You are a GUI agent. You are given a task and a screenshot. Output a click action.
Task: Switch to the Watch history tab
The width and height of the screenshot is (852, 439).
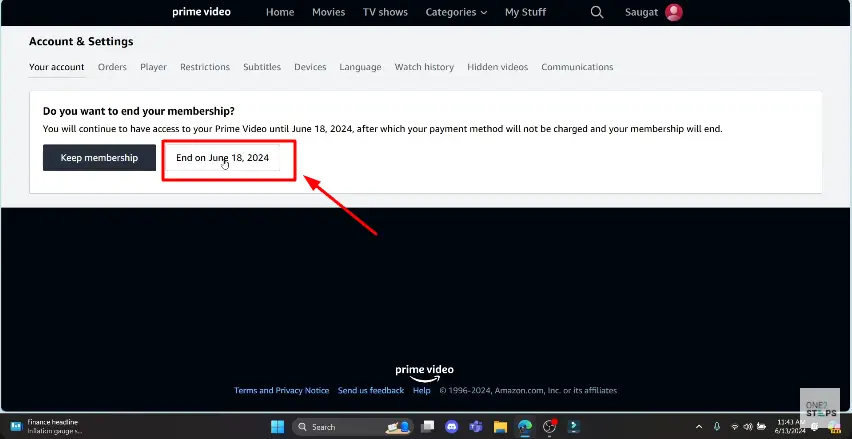pyautogui.click(x=424, y=67)
